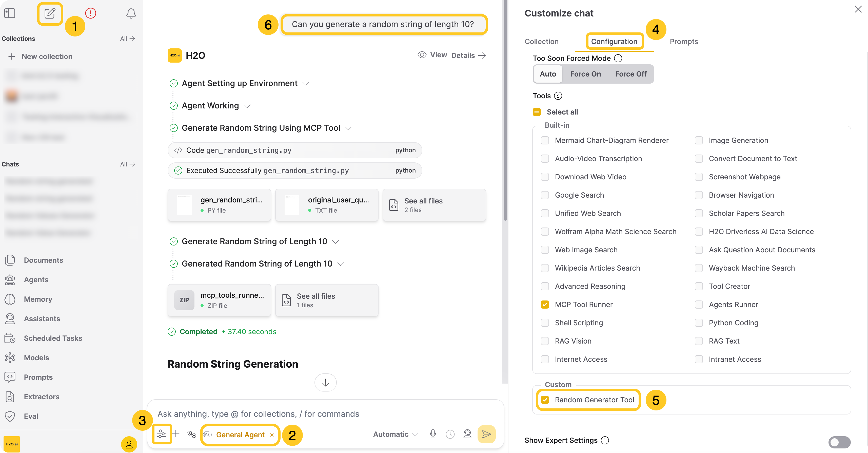Image resolution: width=868 pixels, height=453 pixels.
Task: Expand the Agent Working step
Action: [x=247, y=106]
